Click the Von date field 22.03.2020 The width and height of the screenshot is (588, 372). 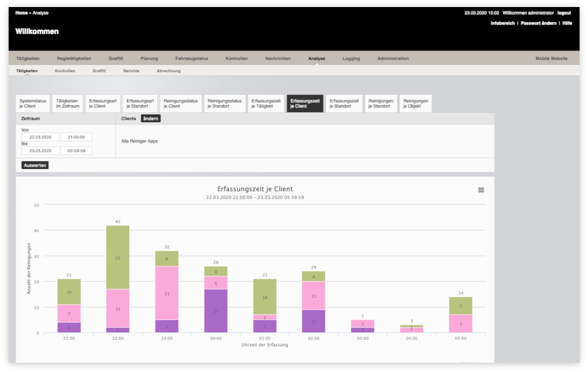(x=40, y=137)
